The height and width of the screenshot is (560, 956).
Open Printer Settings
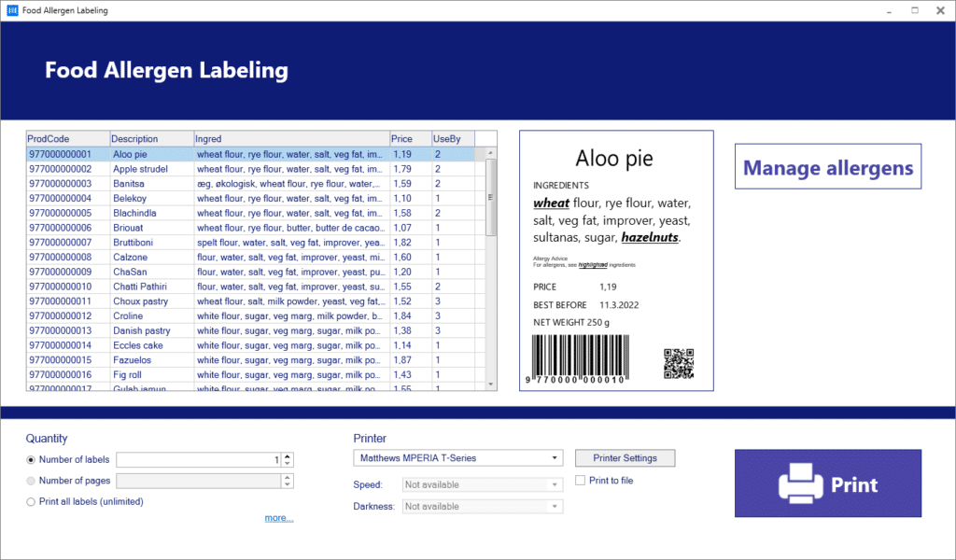[625, 458]
